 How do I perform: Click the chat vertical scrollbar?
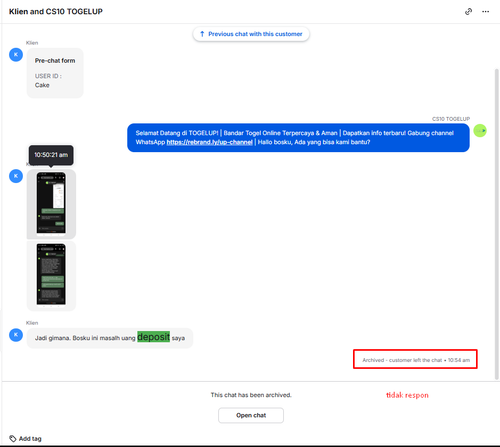click(497, 223)
